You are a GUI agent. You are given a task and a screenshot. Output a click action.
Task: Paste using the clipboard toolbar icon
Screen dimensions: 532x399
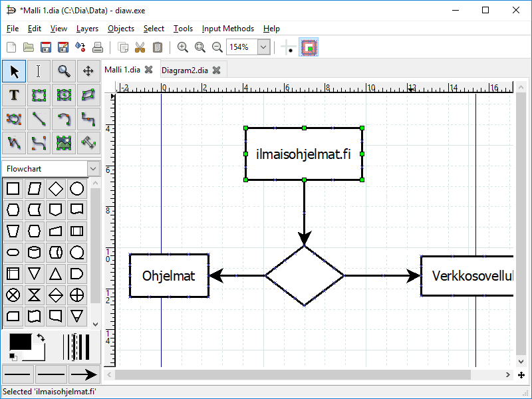(x=158, y=47)
